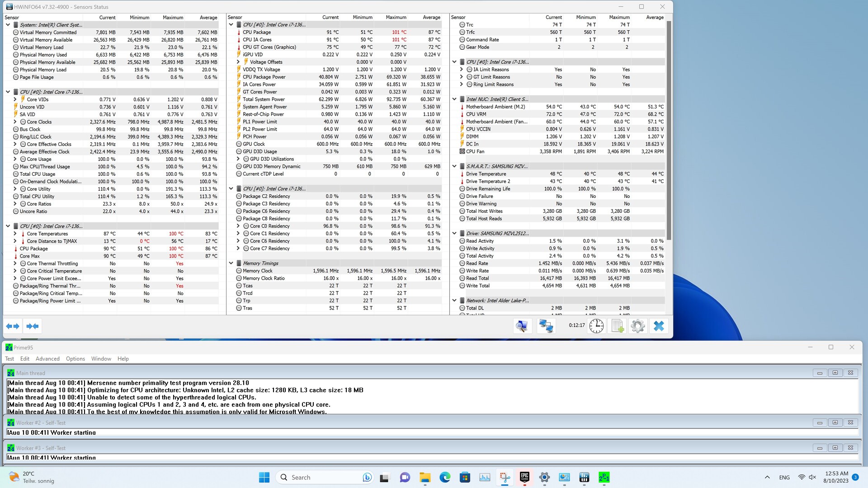Viewport: 868px width, 488px height.
Task: Switch to Prime95 via its green taskbar icon
Action: (604, 477)
